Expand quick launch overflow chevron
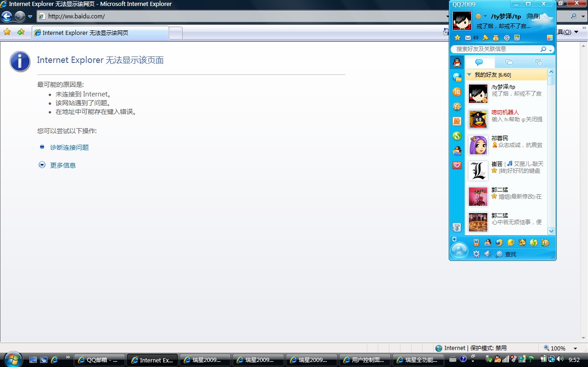Image resolution: width=588 pixels, height=367 pixels. [68, 357]
